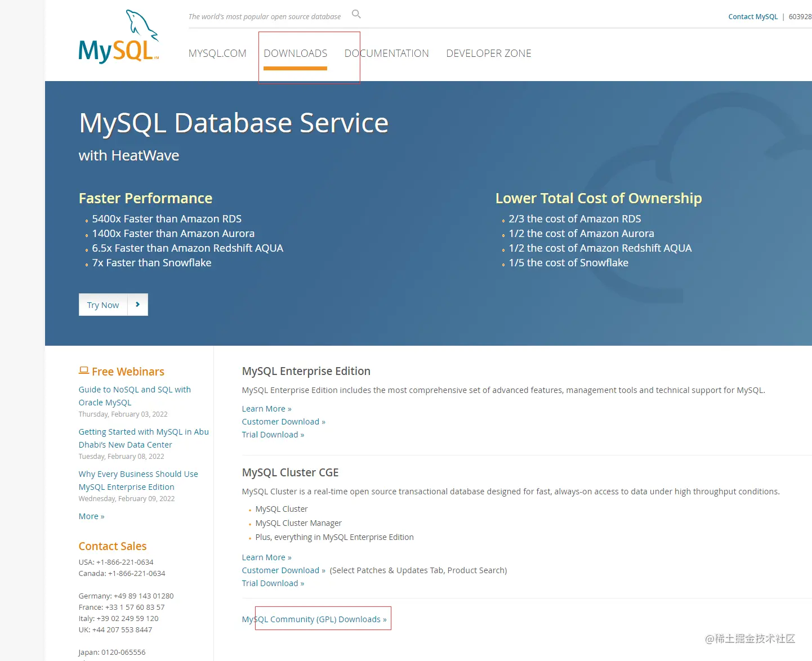Click 'Wednesday, February 09, 2022' webinar date
The height and width of the screenshot is (661, 812).
[x=127, y=499]
